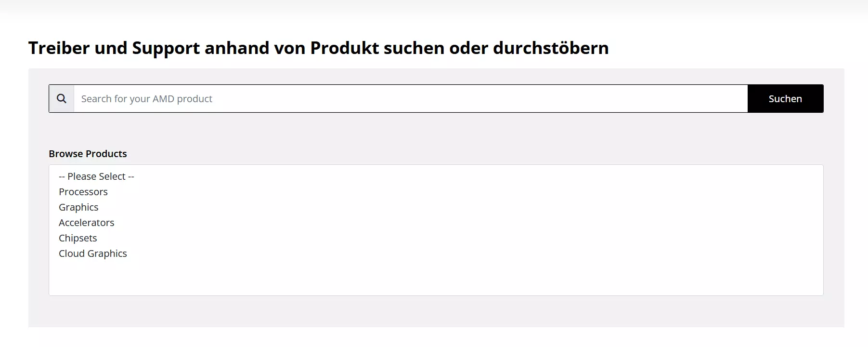Select the Graphics product category
This screenshot has height=347, width=868.
tap(436, 207)
